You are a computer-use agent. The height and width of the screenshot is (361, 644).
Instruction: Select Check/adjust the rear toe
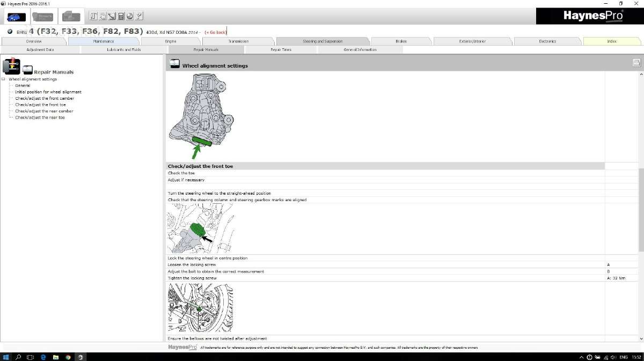40,117
